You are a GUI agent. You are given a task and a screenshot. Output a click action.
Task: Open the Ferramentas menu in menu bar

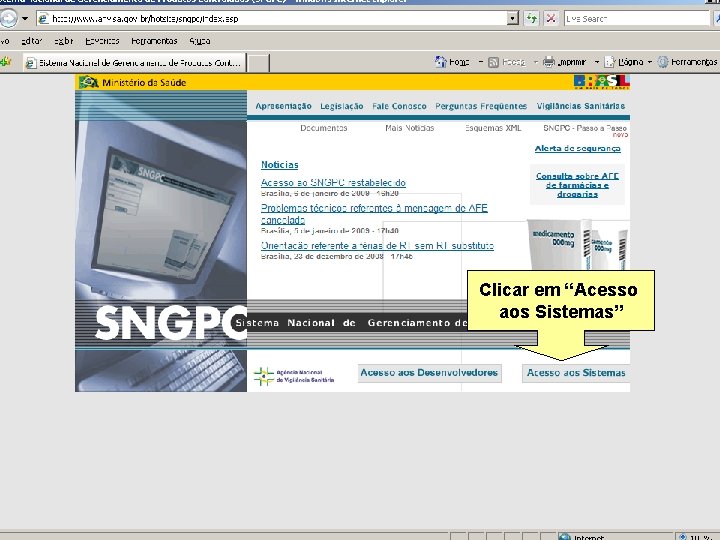point(154,41)
